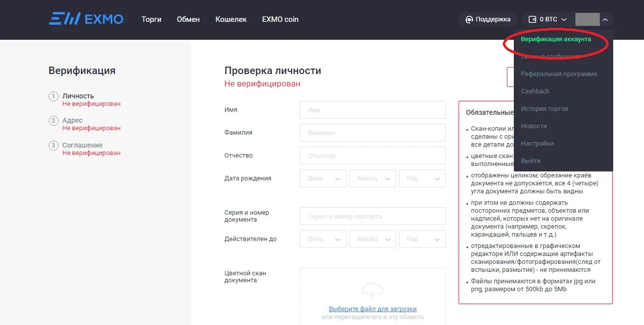Open the Торги menu
The width and height of the screenshot is (644, 325).
point(152,19)
